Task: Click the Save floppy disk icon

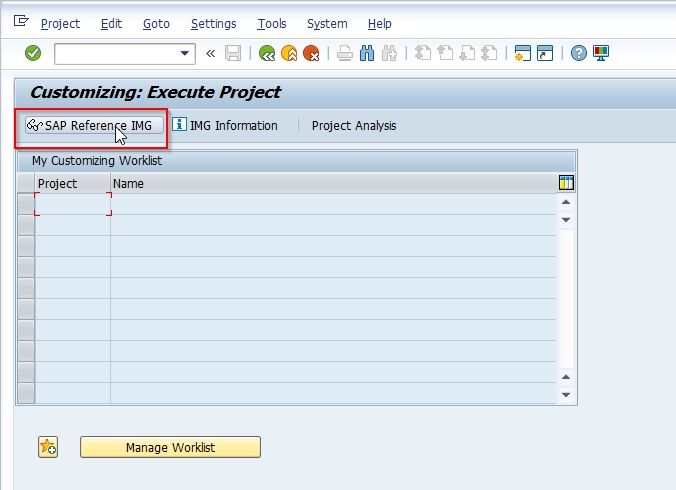Action: tap(233, 53)
